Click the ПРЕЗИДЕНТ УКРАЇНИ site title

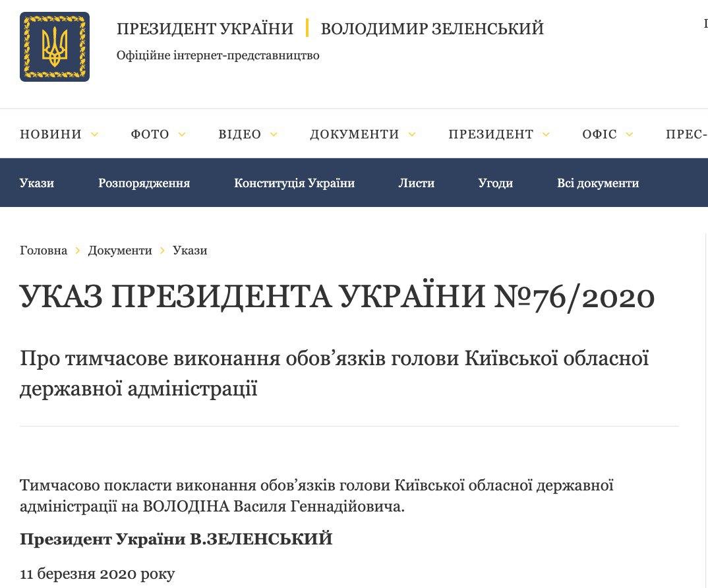pyautogui.click(x=205, y=29)
